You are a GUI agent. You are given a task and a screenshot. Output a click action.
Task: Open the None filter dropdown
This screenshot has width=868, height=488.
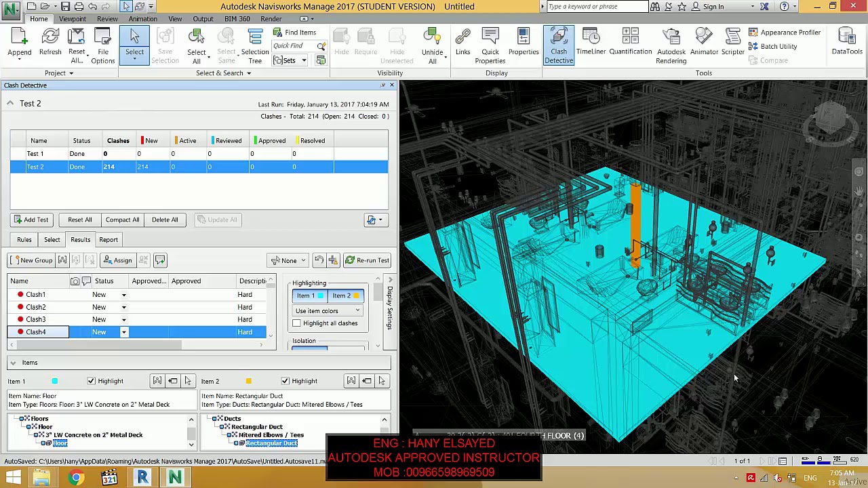[288, 260]
